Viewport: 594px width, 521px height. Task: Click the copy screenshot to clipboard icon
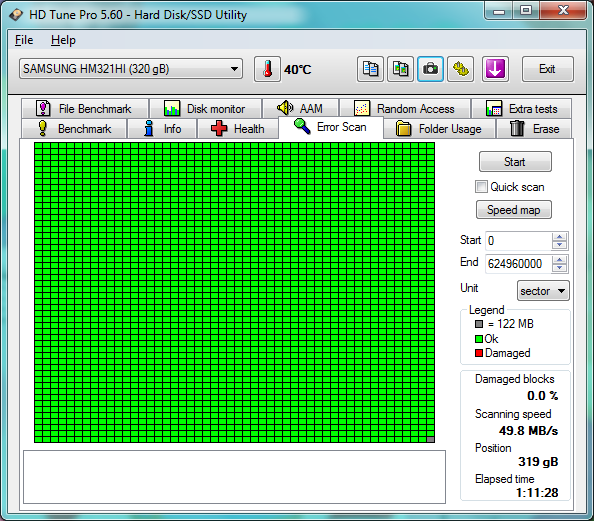point(400,69)
